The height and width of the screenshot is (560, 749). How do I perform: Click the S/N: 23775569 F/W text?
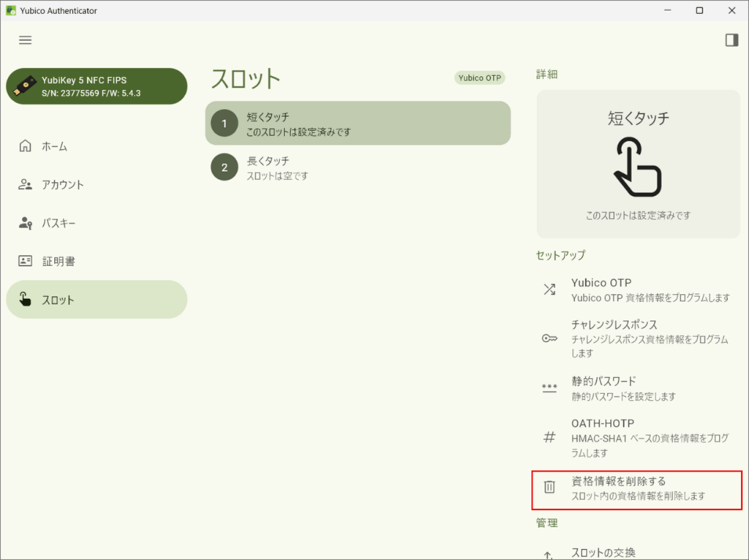(91, 93)
